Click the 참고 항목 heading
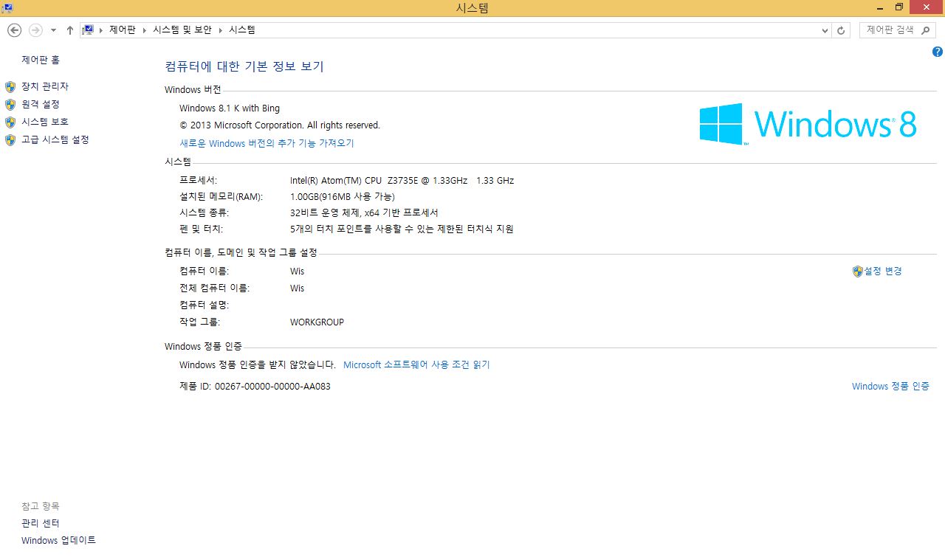945x560 pixels. tap(40, 506)
